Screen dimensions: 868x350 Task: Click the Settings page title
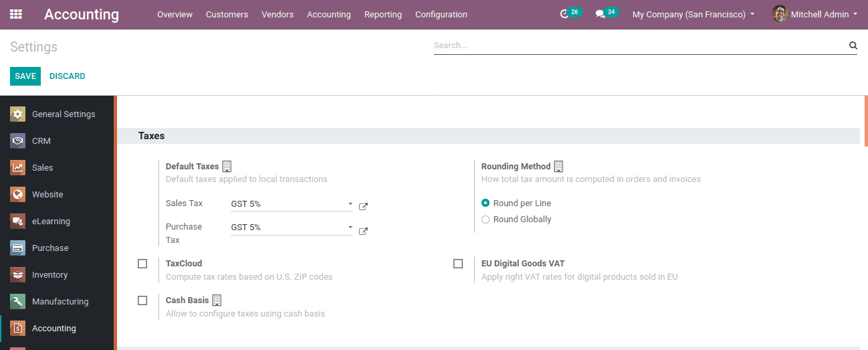coord(34,47)
